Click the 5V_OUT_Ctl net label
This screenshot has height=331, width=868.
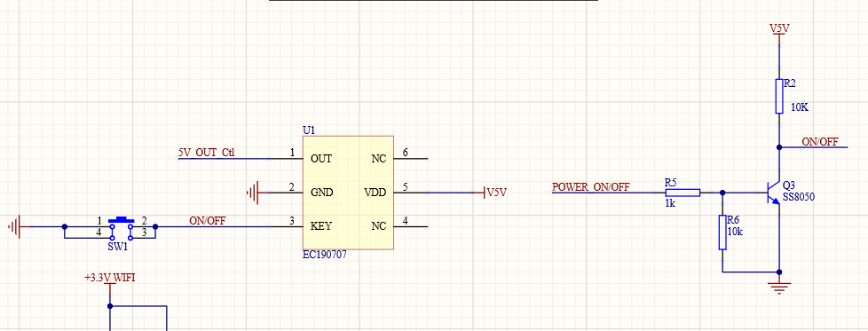click(206, 153)
